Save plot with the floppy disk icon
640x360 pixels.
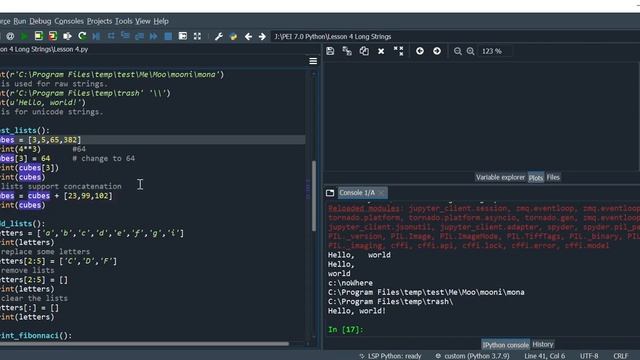[x=330, y=51]
